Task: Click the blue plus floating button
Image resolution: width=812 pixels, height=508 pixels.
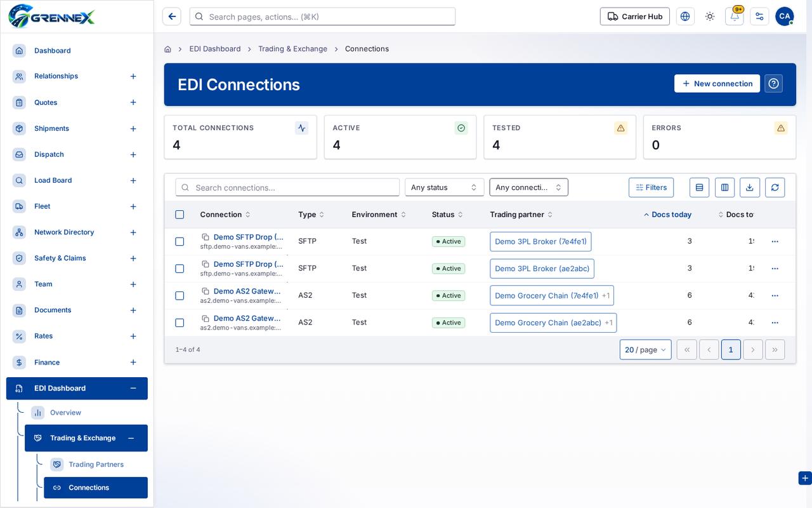Action: pyautogui.click(x=805, y=478)
